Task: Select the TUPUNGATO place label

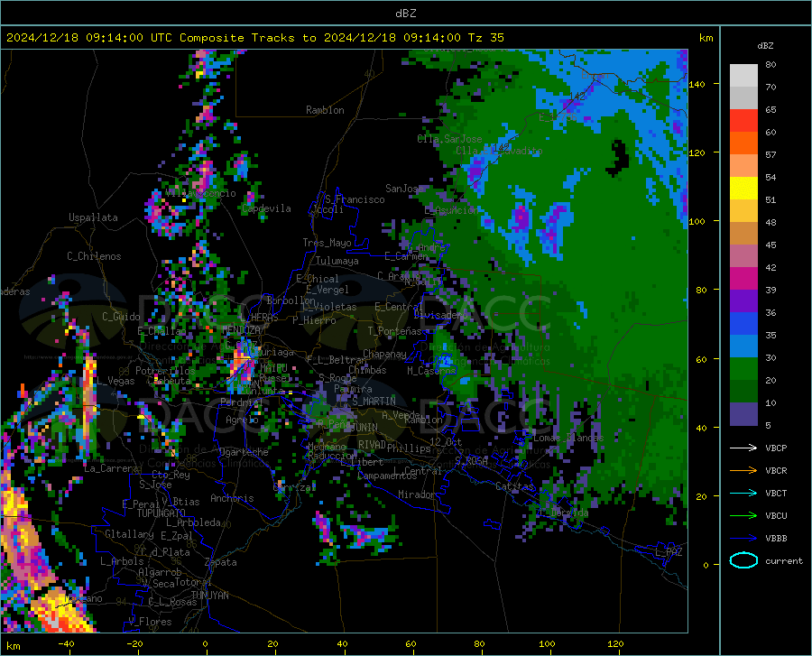Action: [x=161, y=513]
